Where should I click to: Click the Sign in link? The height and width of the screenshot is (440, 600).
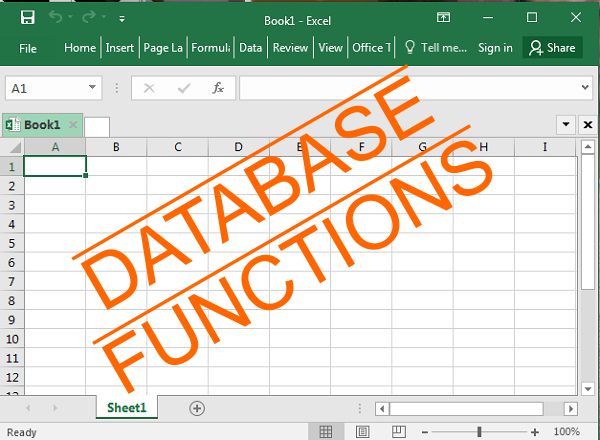495,48
